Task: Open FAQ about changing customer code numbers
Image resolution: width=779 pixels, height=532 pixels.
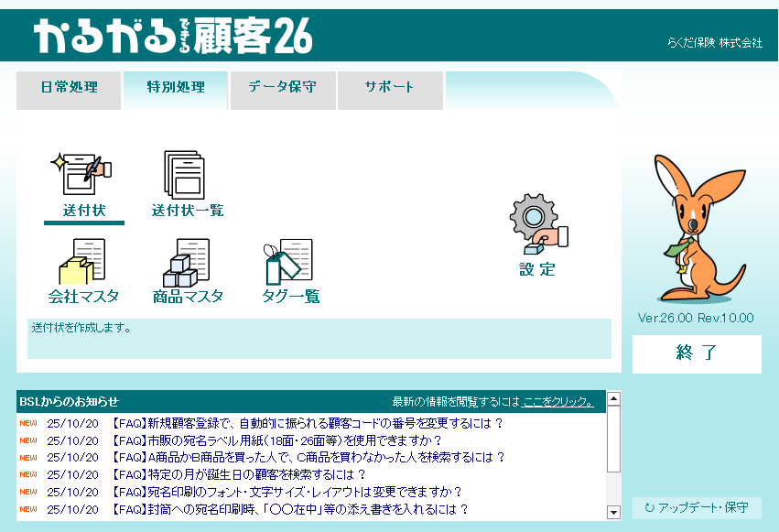Action: tap(308, 423)
